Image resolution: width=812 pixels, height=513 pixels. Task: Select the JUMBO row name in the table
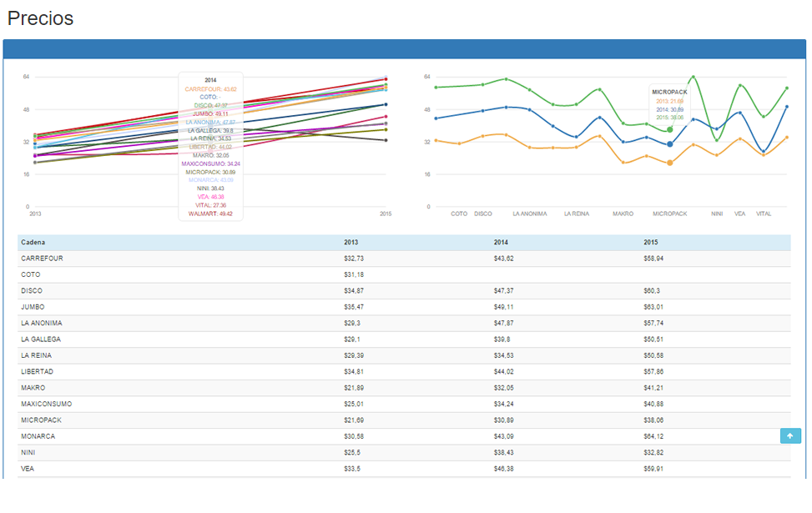coord(33,307)
